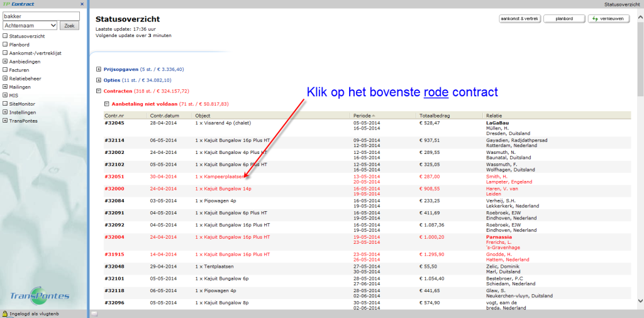Click the icon beside SiteMonitor in sidebar
This screenshot has width=644, height=318.
[5, 103]
